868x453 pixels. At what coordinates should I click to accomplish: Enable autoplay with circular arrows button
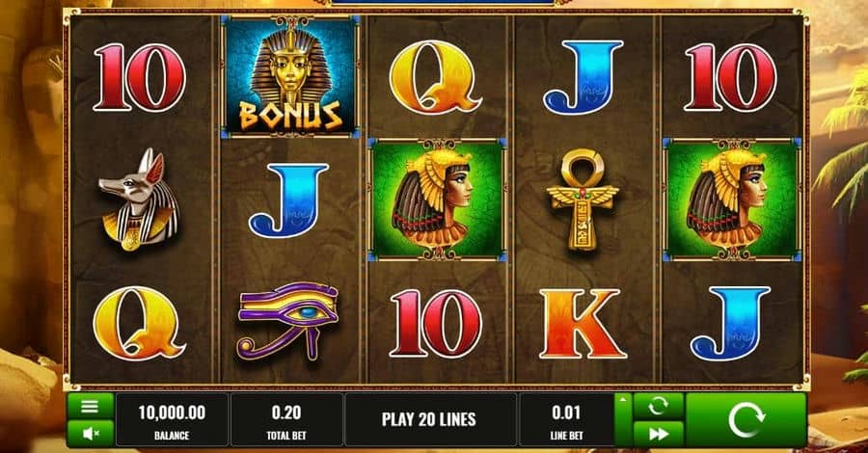click(658, 407)
